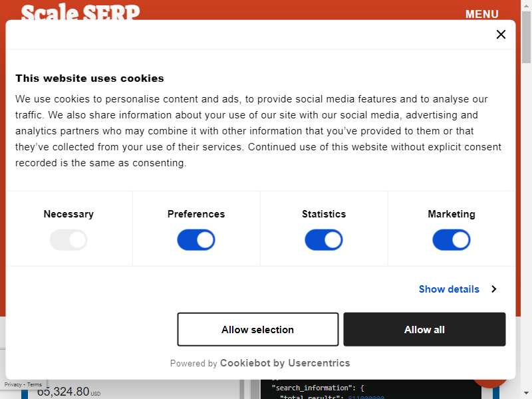Close the cookie consent dialog
Viewport: 532px width, 399px height.
[501, 35]
